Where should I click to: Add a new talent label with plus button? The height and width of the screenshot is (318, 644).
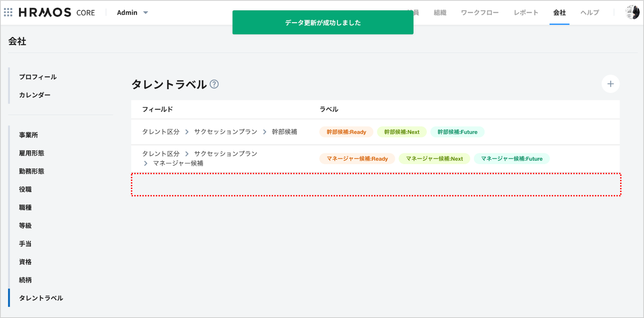(x=610, y=84)
